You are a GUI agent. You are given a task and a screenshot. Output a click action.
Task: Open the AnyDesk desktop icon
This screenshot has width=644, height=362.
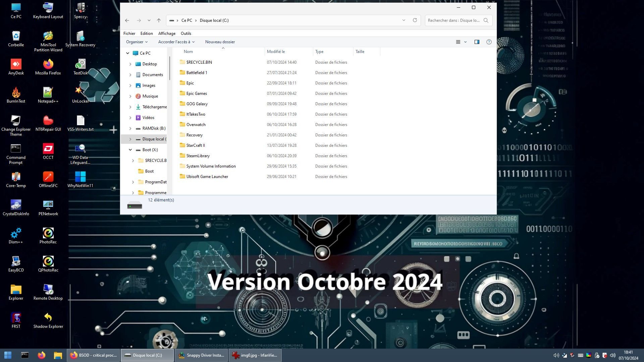click(16, 67)
